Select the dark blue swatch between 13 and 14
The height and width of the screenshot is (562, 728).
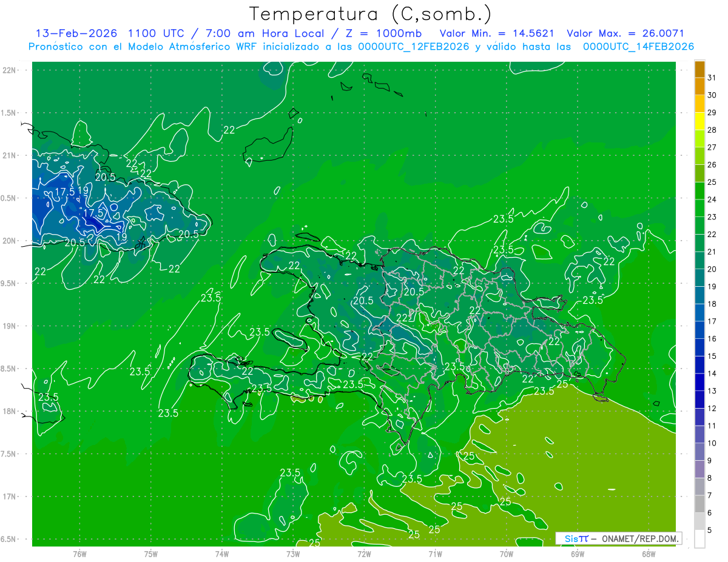[699, 383]
